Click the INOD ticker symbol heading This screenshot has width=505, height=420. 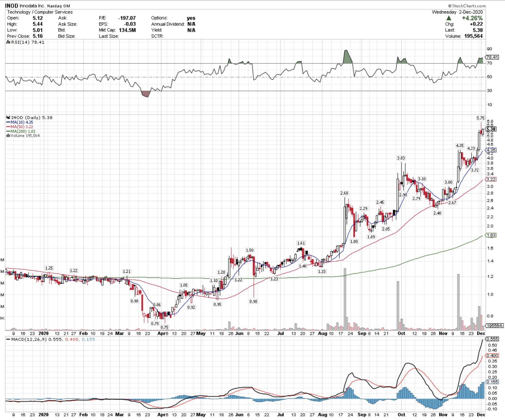pos(12,6)
